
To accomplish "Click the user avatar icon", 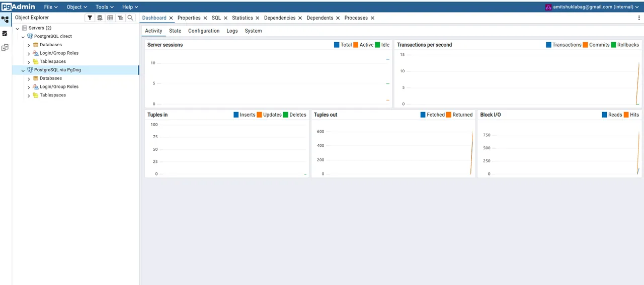I will (x=548, y=7).
